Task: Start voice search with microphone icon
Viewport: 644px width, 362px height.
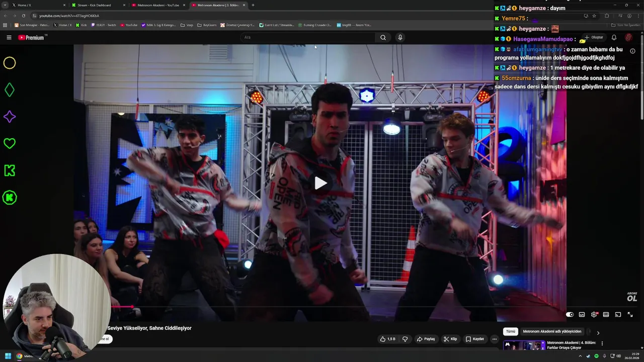Action: [x=400, y=37]
